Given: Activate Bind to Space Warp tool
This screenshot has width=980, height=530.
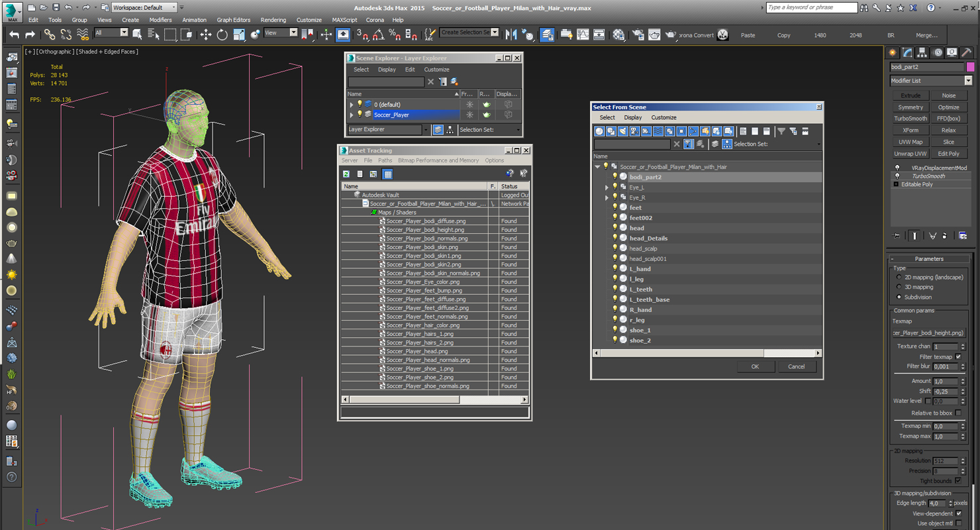Looking at the screenshot, I should click(x=82, y=34).
